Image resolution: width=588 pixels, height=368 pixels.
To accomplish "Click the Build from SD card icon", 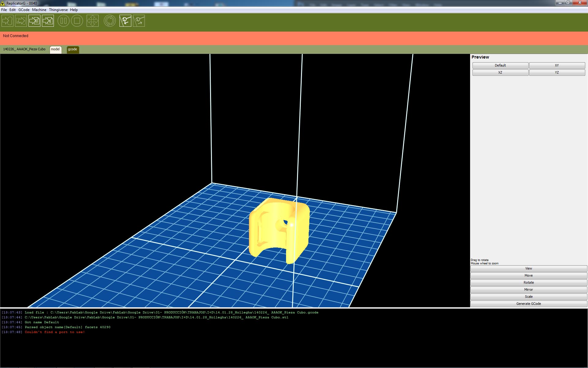I will [x=21, y=21].
